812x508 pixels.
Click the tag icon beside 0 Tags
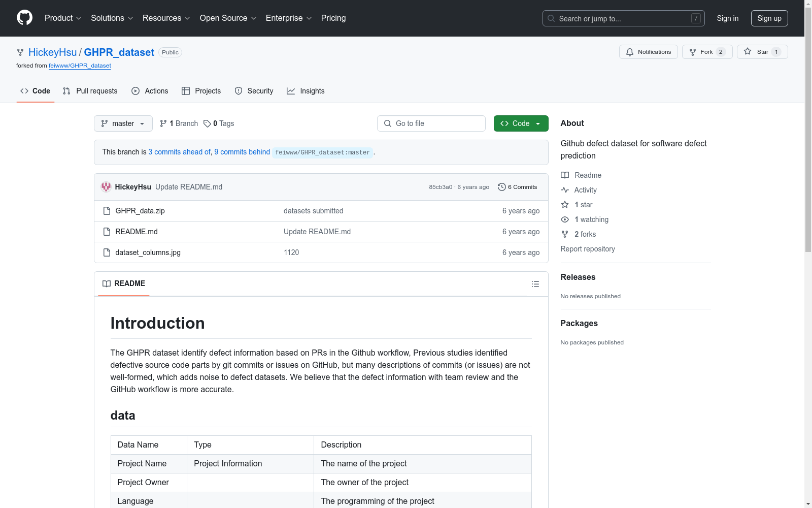207,123
